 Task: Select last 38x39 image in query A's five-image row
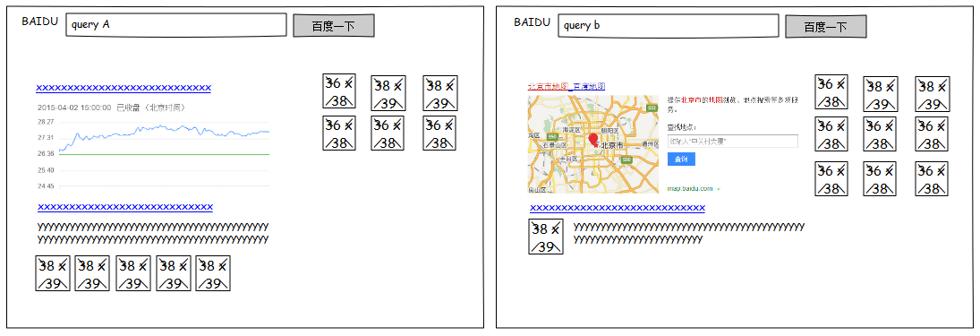point(214,273)
